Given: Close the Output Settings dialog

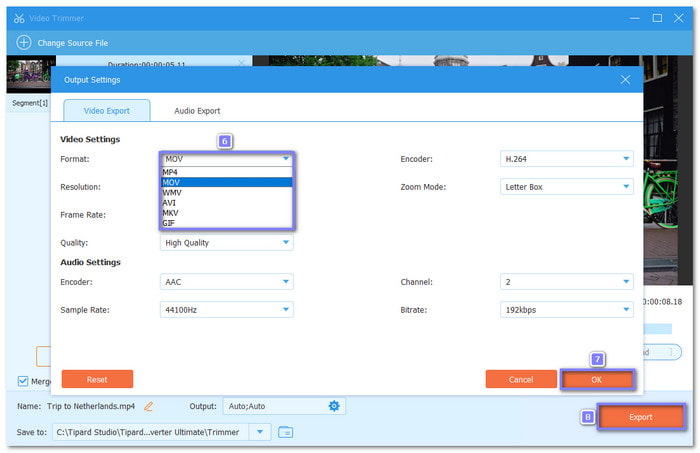Looking at the screenshot, I should click(626, 79).
